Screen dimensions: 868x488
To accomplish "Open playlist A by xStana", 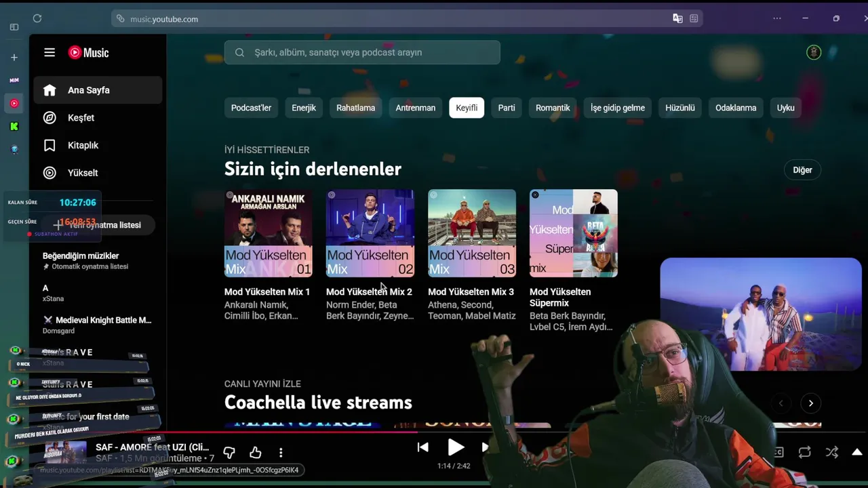I will tap(98, 293).
